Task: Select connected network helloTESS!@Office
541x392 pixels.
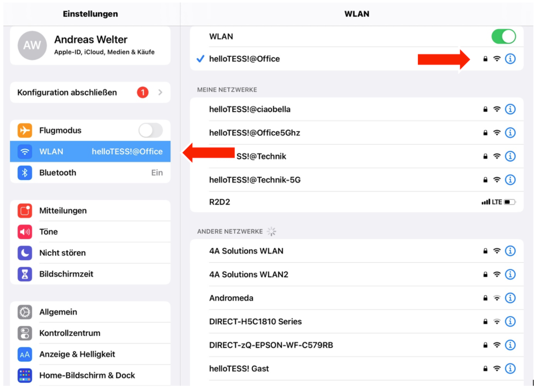Action: [x=357, y=59]
